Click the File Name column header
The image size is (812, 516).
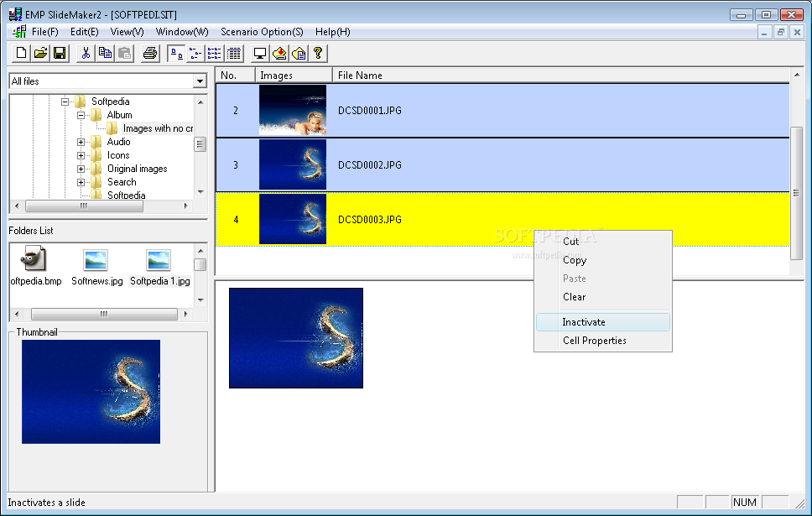(561, 76)
